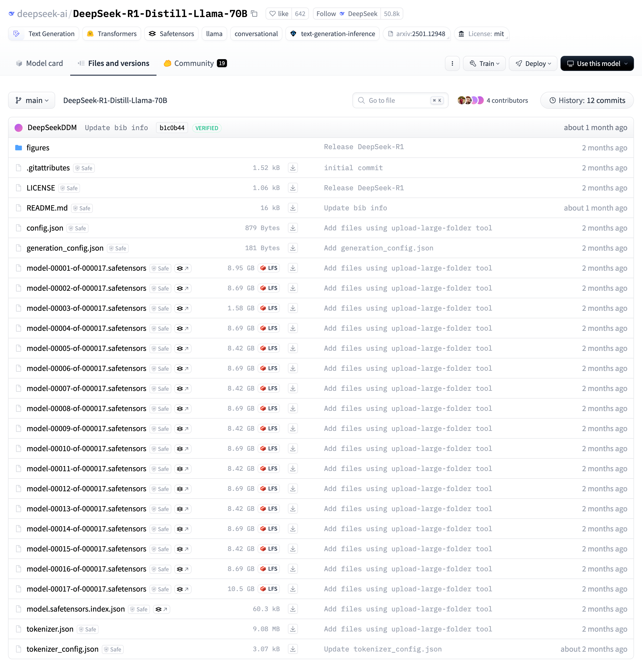
Task: Download the config.json file
Action: (293, 228)
